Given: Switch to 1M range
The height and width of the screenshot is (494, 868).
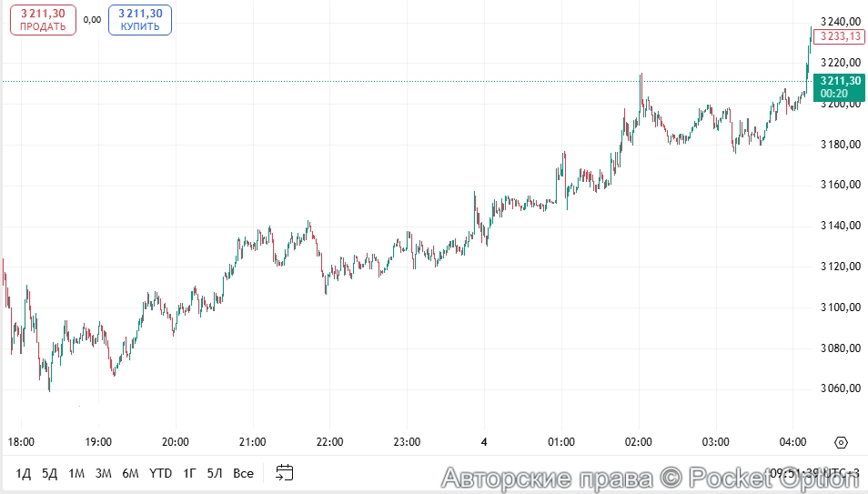Looking at the screenshot, I should click(76, 473).
